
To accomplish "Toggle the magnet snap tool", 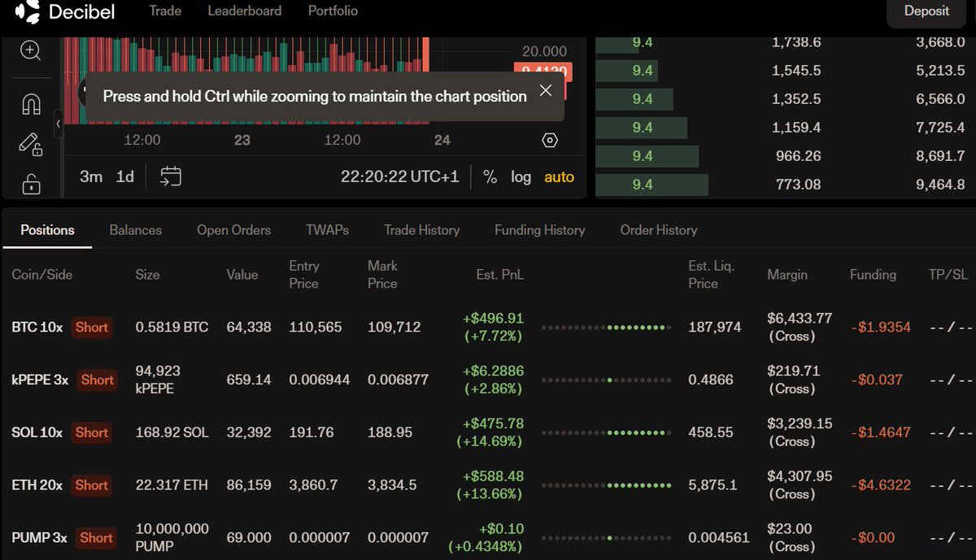I will [31, 104].
